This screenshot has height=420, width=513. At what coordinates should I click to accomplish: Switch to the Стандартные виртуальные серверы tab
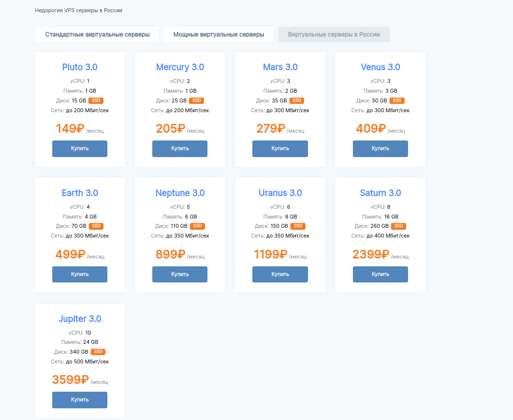[x=97, y=35]
